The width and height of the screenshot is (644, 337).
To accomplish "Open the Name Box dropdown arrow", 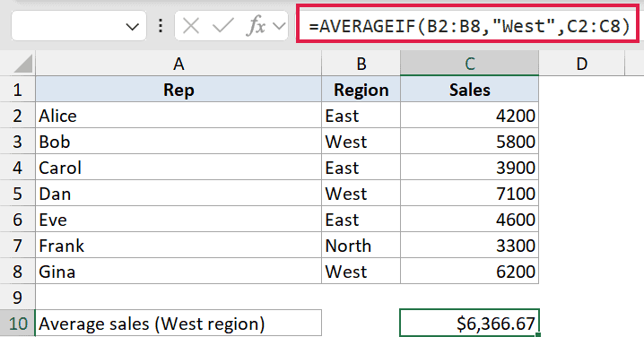I will tap(132, 27).
